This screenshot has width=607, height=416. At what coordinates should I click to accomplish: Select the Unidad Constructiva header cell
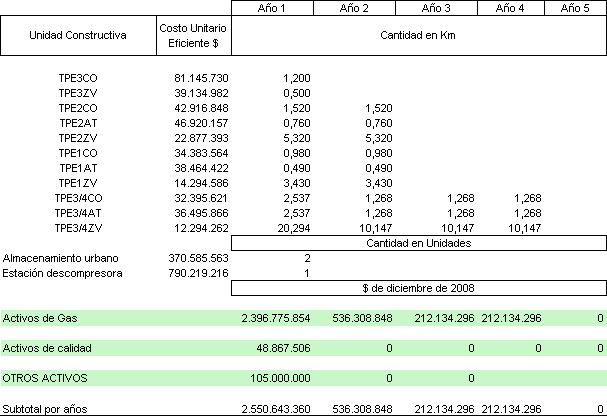click(78, 36)
